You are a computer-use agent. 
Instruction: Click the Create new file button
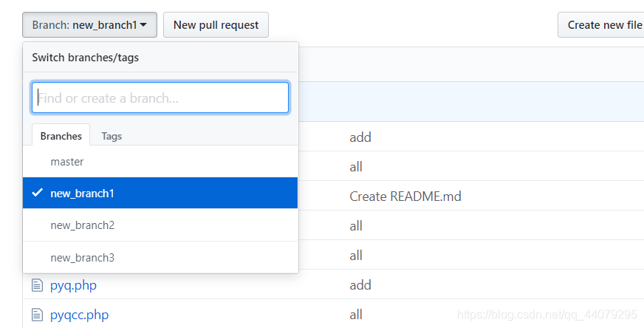601,24
